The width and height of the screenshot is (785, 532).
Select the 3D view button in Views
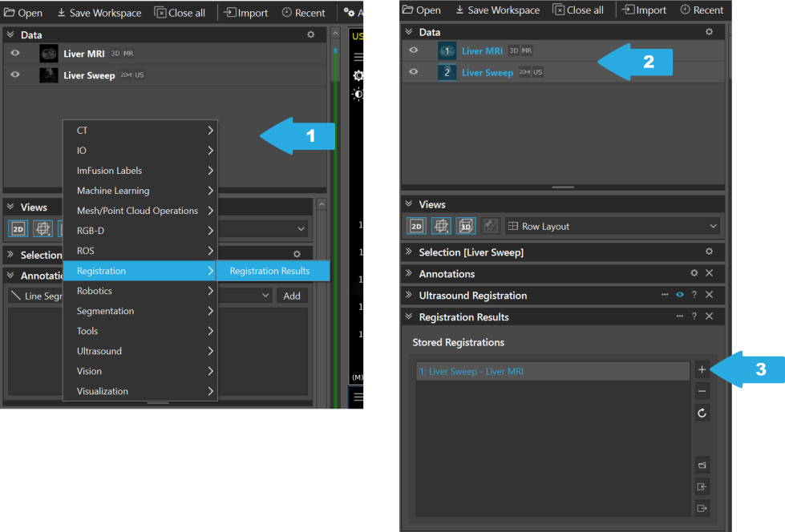pos(466,226)
